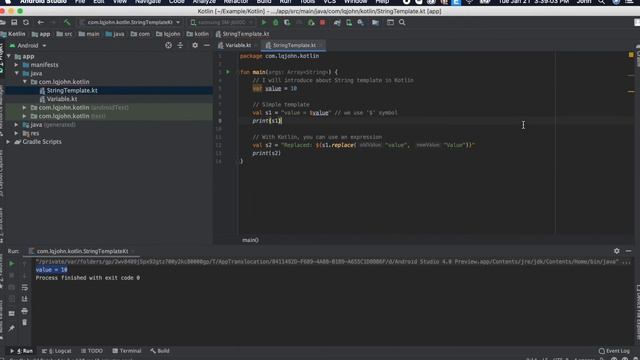Viewport: 640px width, 360px height.
Task: Open Search Everywhere magnifier icon
Action: click(x=402, y=22)
